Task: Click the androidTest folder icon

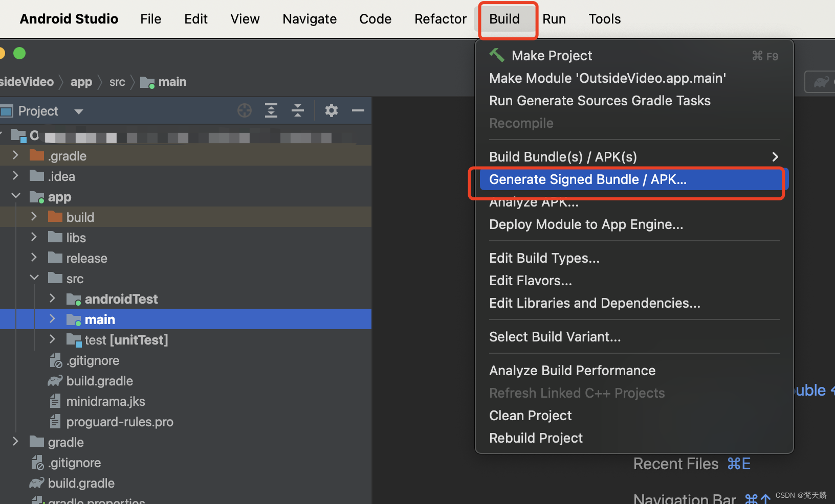Action: pos(74,299)
